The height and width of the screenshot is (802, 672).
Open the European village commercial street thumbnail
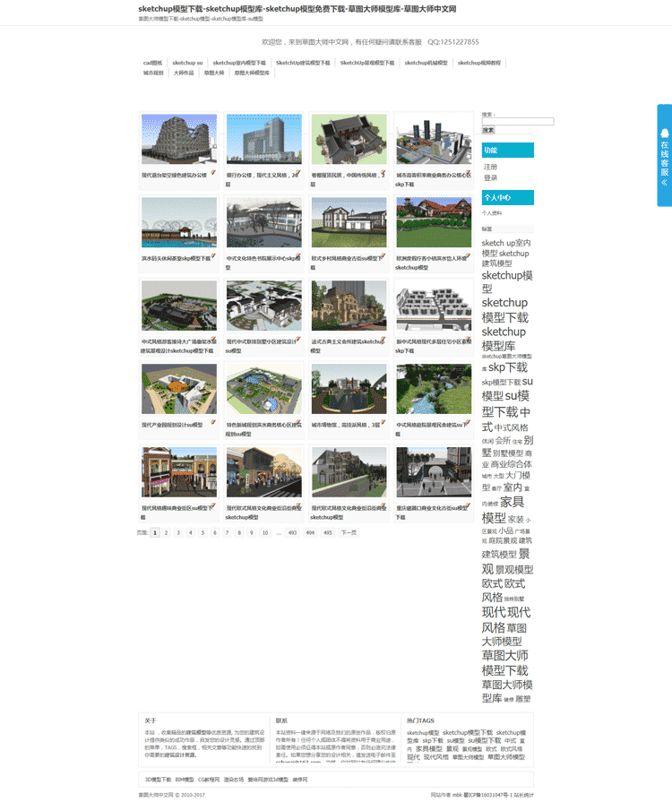coord(349,222)
